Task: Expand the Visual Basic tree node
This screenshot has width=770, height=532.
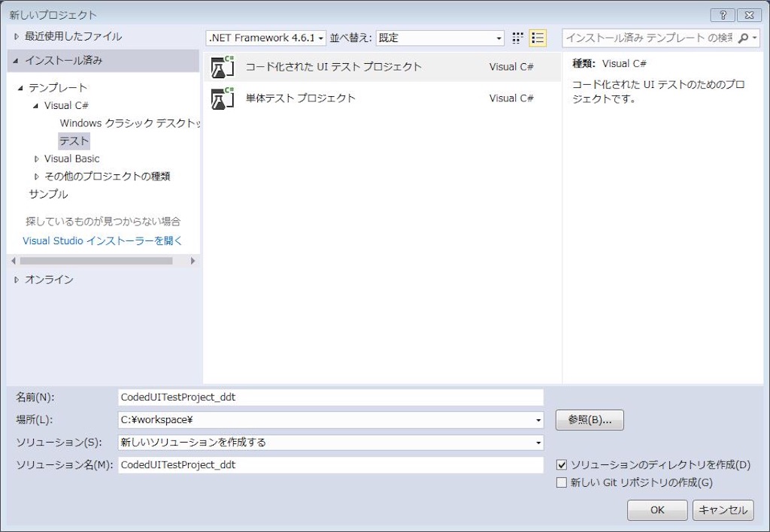Action: tap(36, 159)
